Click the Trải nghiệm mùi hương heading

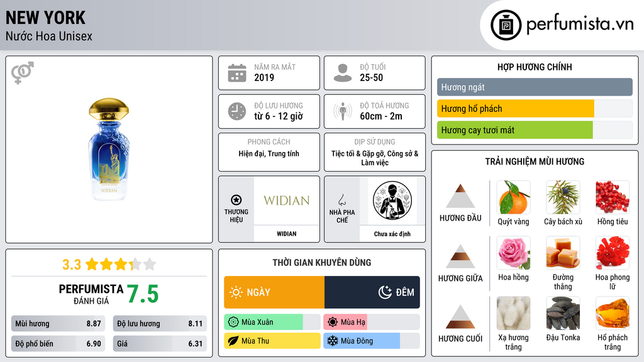click(535, 162)
